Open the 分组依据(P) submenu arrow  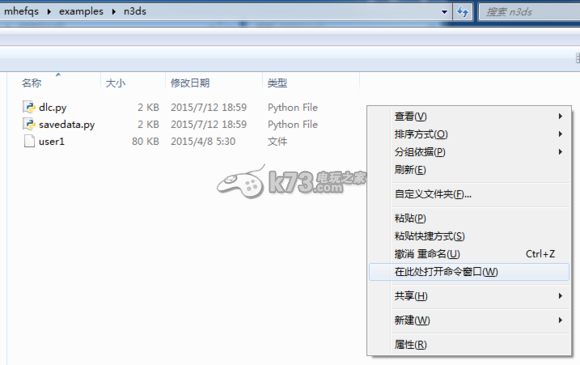coord(560,152)
